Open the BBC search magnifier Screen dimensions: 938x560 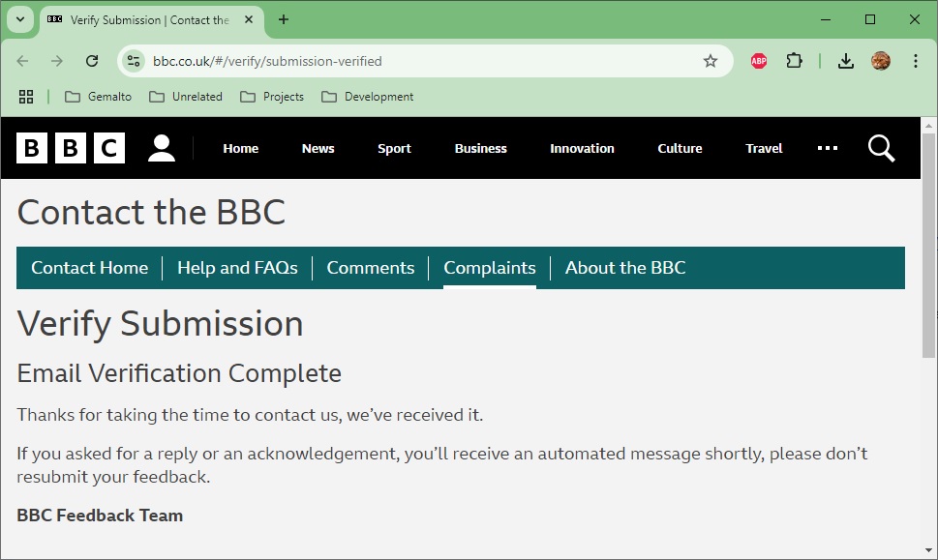click(881, 148)
